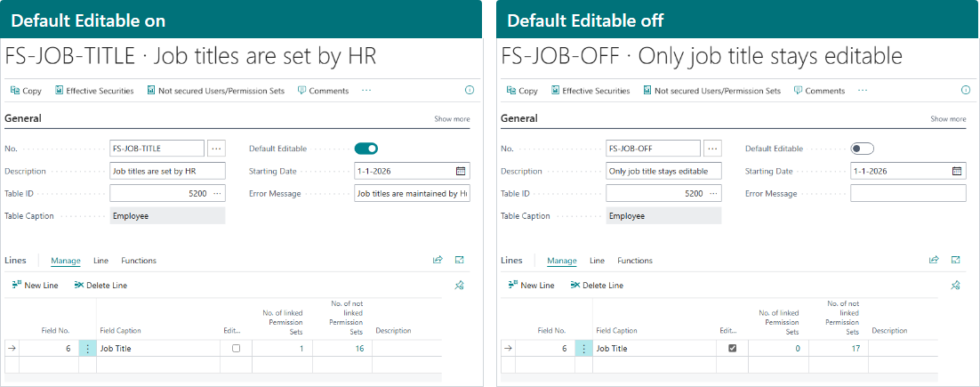980x387 pixels.
Task: Open Table ID lookup in FS-JOB-TITLE panel
Action: 217,193
